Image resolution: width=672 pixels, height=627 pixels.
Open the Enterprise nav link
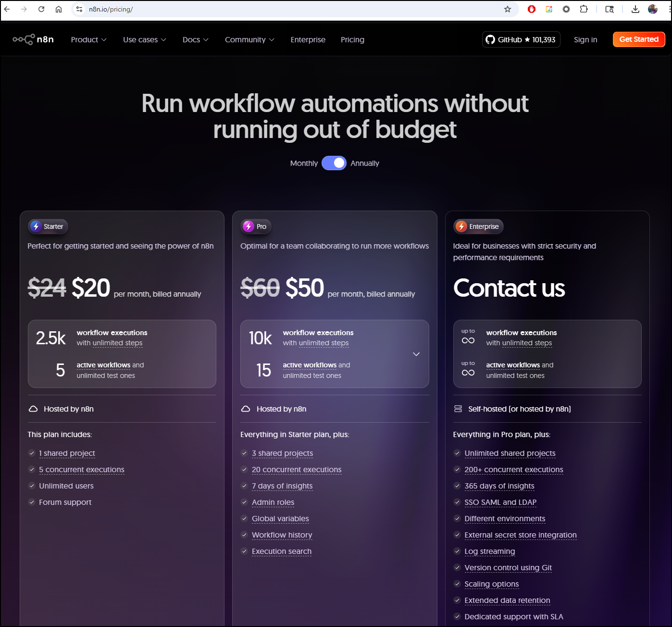click(x=308, y=40)
